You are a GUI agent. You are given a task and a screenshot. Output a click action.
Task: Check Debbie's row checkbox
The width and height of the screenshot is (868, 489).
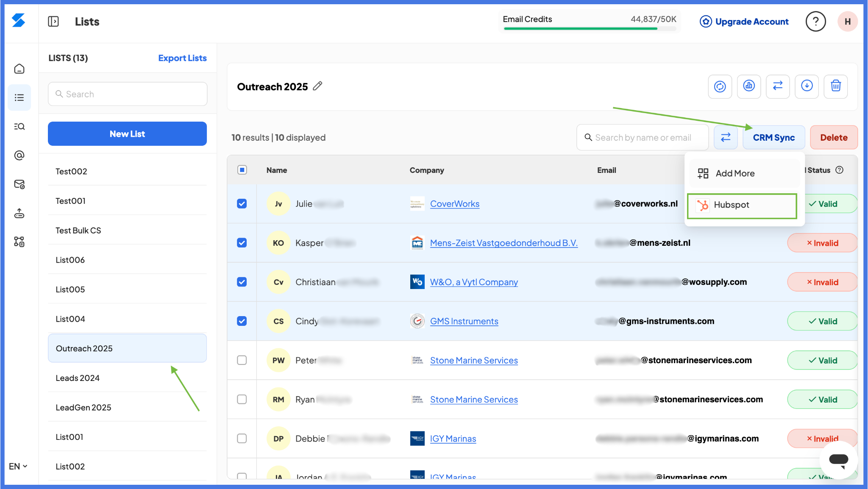click(242, 439)
